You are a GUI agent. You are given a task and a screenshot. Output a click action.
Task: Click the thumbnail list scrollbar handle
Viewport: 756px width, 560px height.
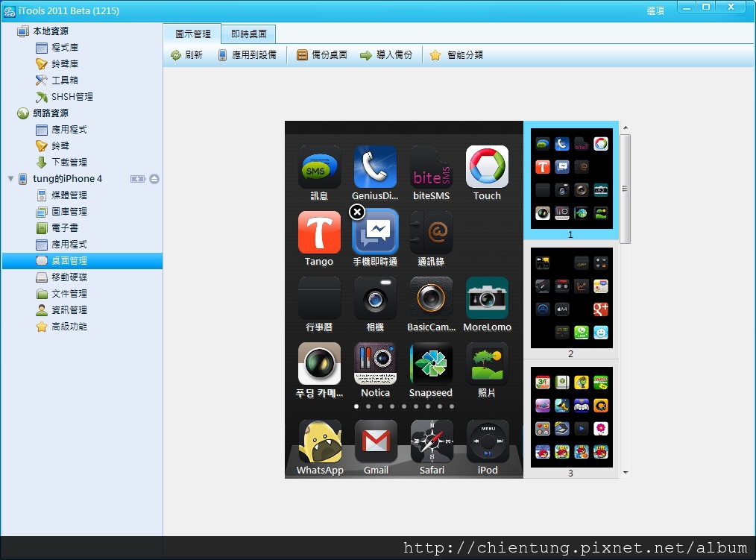[x=626, y=189]
